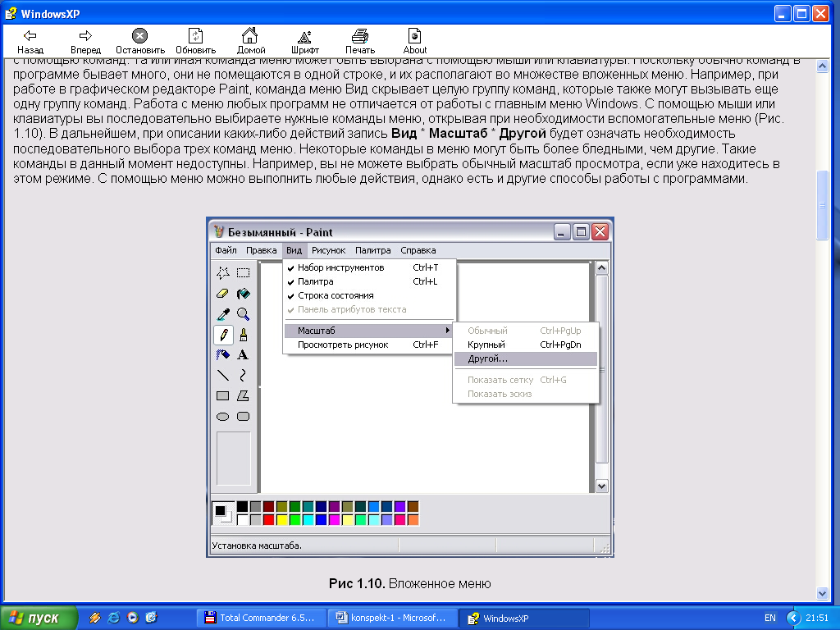Select the free-form select tool in Paint
Viewport: 840px width, 630px height.
pyautogui.click(x=223, y=272)
